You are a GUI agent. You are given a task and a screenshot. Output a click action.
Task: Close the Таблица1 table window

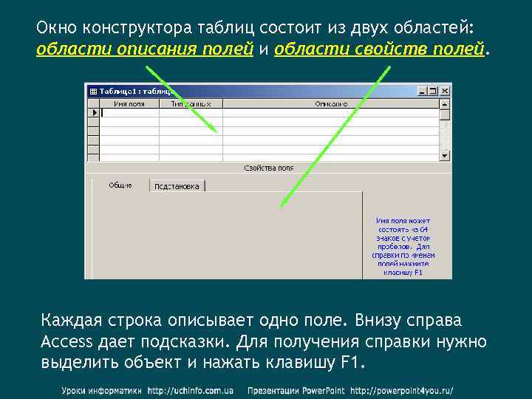coord(445,91)
